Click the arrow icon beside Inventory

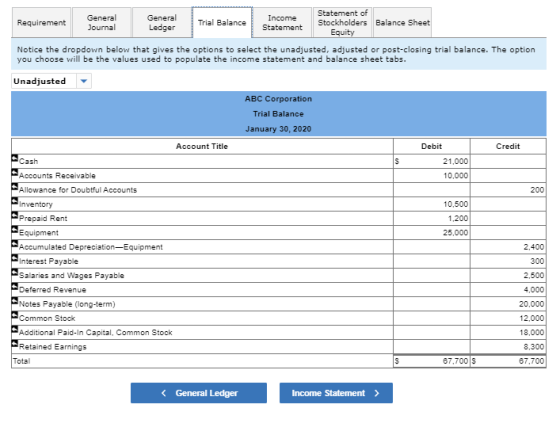click(x=15, y=201)
